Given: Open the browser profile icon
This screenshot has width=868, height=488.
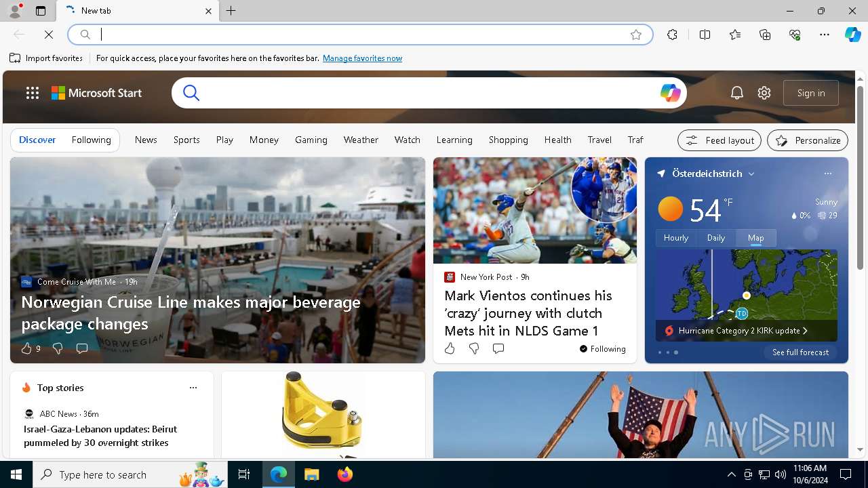Looking at the screenshot, I should [x=14, y=11].
